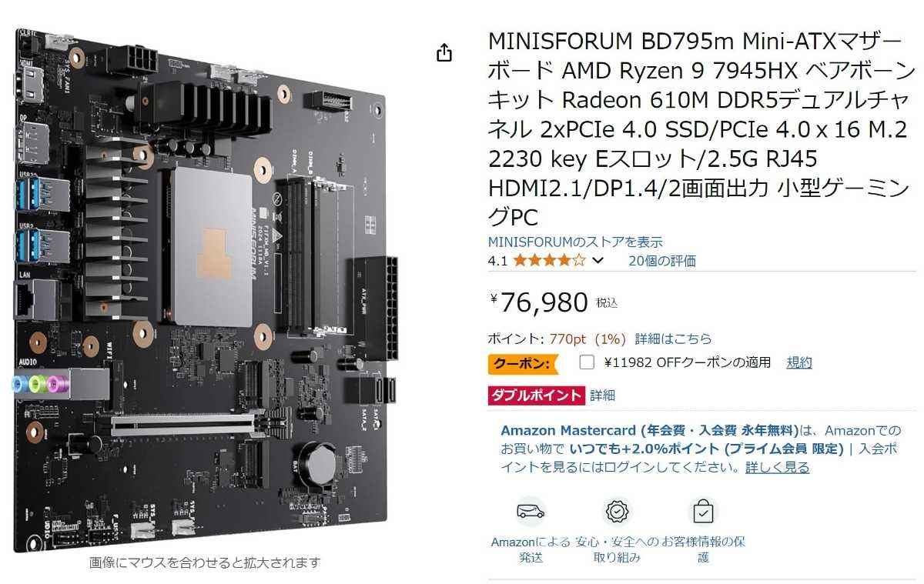924x584 pixels.
Task: Visit the MINISFORUMのストアを表示 link
Action: 575,242
